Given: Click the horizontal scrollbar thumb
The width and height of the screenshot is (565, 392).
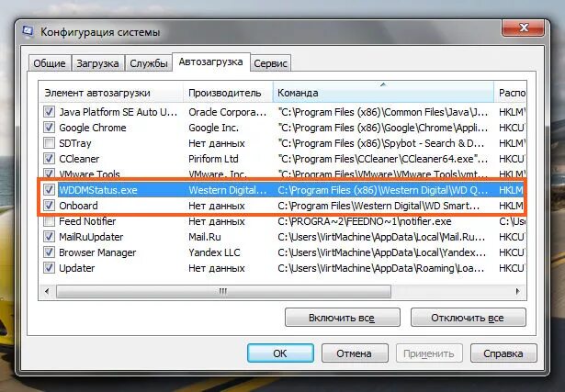Looking at the screenshot, I should [223, 291].
